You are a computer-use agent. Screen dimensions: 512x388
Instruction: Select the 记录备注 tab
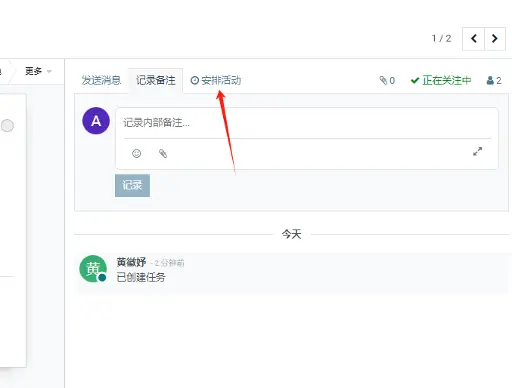[x=156, y=80]
